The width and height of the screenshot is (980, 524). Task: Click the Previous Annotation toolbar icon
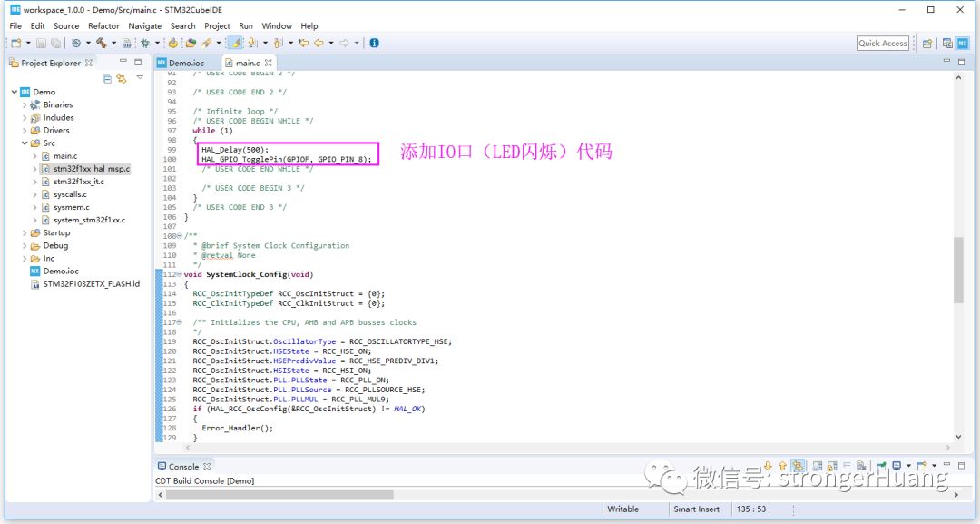(278, 44)
